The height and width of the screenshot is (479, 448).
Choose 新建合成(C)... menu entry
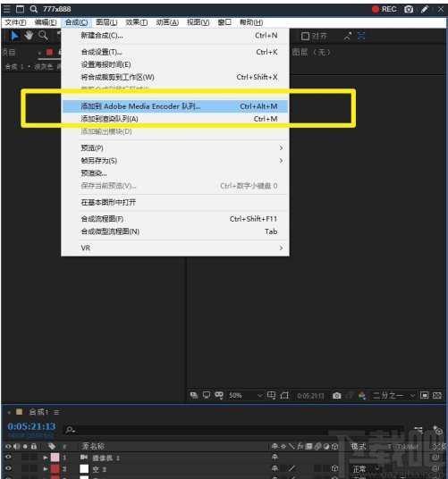(x=175, y=36)
